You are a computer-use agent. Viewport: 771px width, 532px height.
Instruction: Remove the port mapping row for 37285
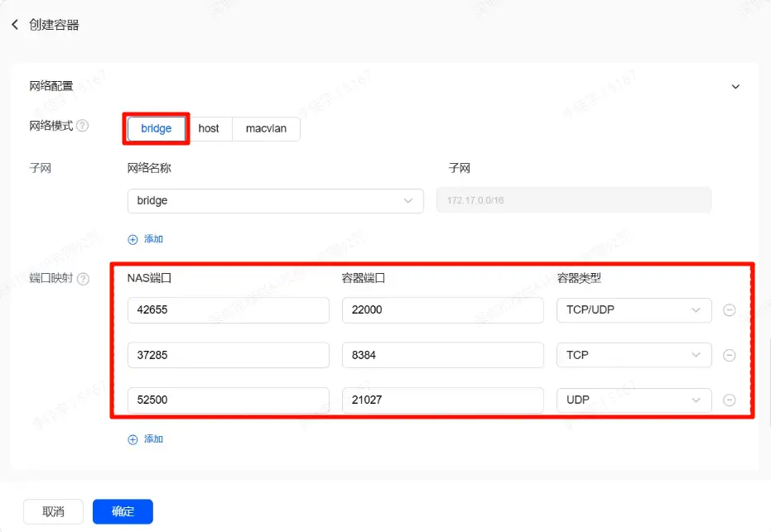(x=729, y=355)
